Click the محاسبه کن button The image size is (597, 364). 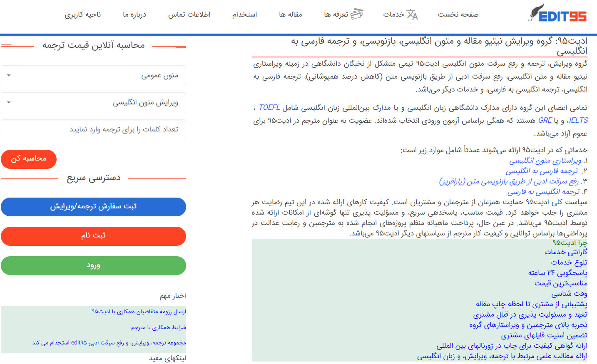pyautogui.click(x=29, y=159)
